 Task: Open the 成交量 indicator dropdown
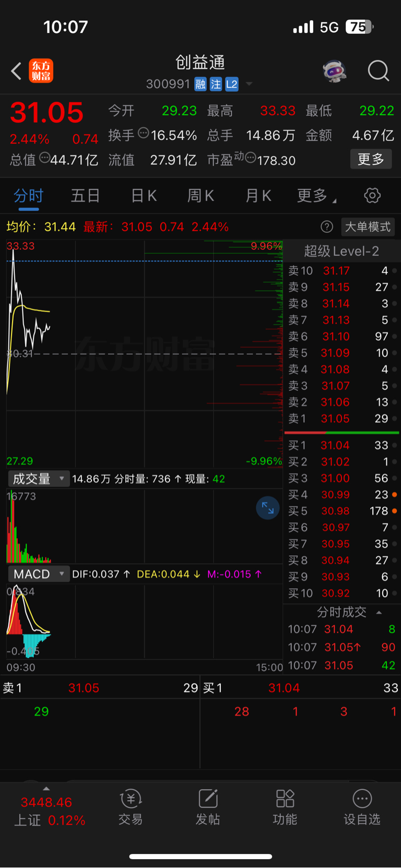tap(39, 479)
